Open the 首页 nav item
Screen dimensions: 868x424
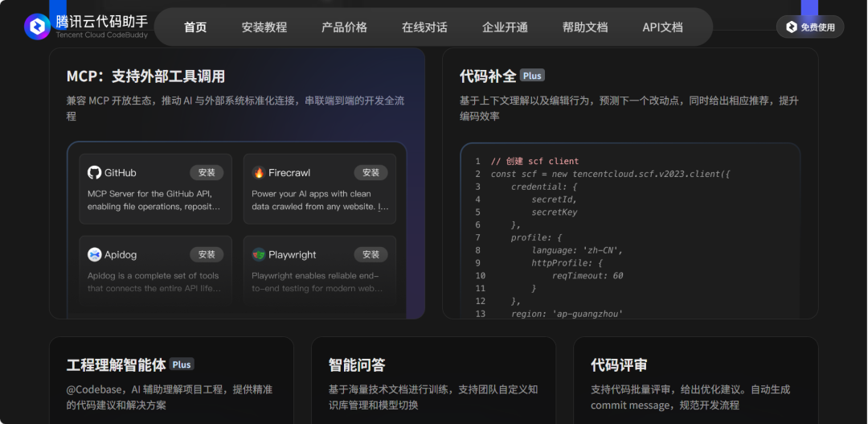[195, 27]
